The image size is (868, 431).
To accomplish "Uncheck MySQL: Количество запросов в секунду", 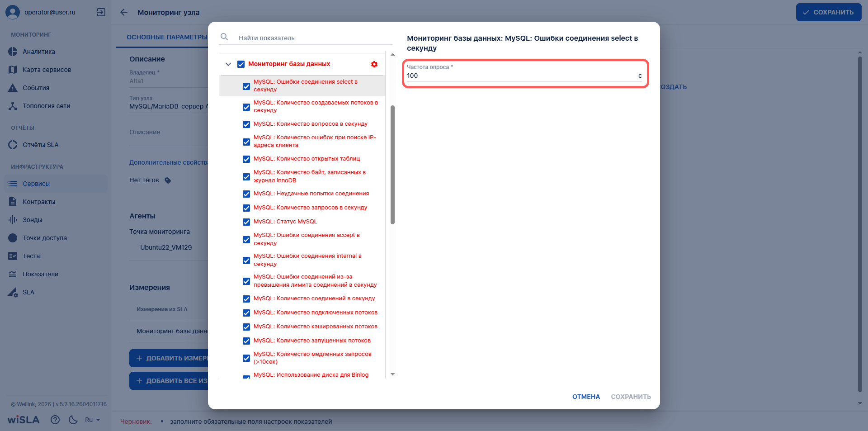I will [x=246, y=208].
